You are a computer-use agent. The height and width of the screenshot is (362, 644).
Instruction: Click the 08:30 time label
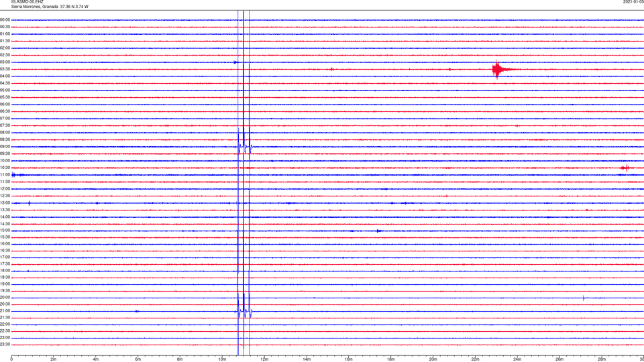pyautogui.click(x=5, y=139)
